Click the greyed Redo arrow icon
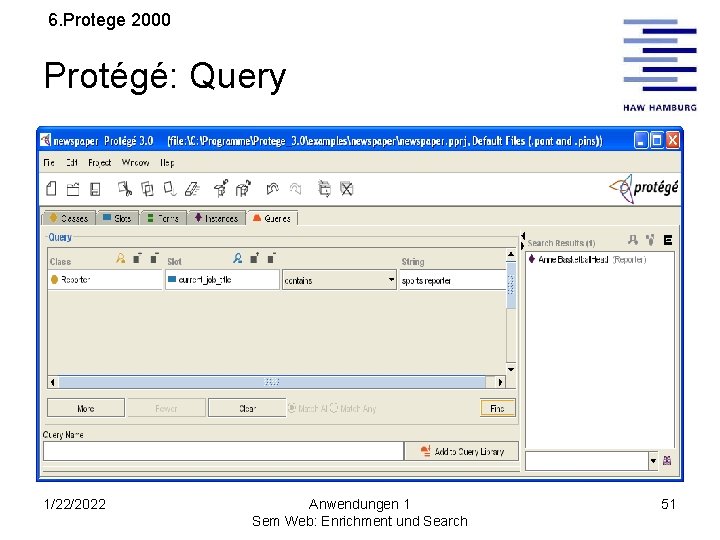The height and width of the screenshot is (540, 720). coord(295,189)
